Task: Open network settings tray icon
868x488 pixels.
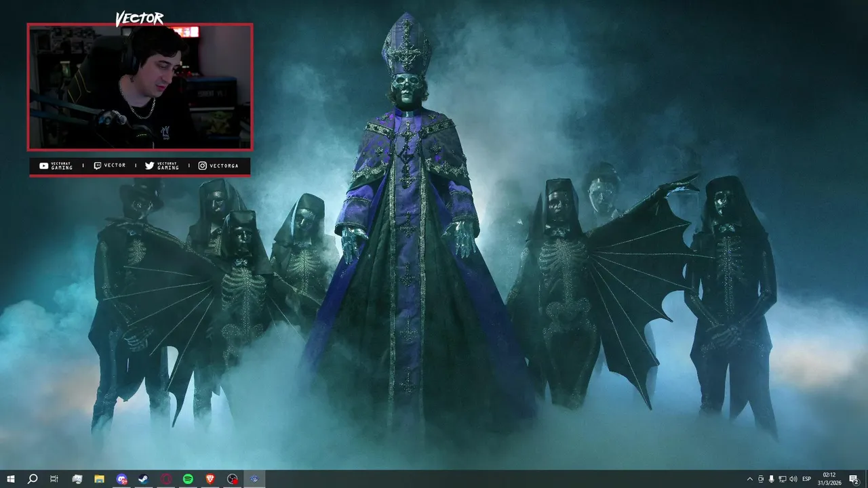Action: tap(783, 479)
